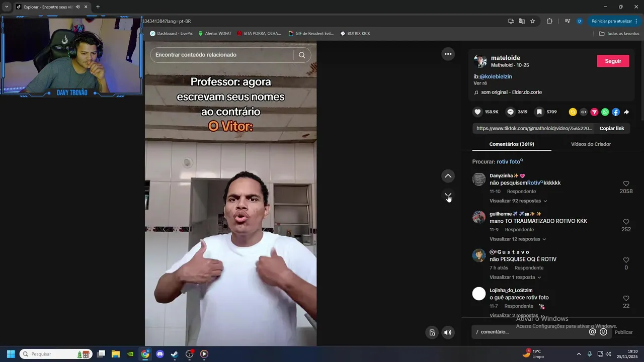Open new tab with plus button
Viewport: 644px width, 362px height.
click(98, 7)
